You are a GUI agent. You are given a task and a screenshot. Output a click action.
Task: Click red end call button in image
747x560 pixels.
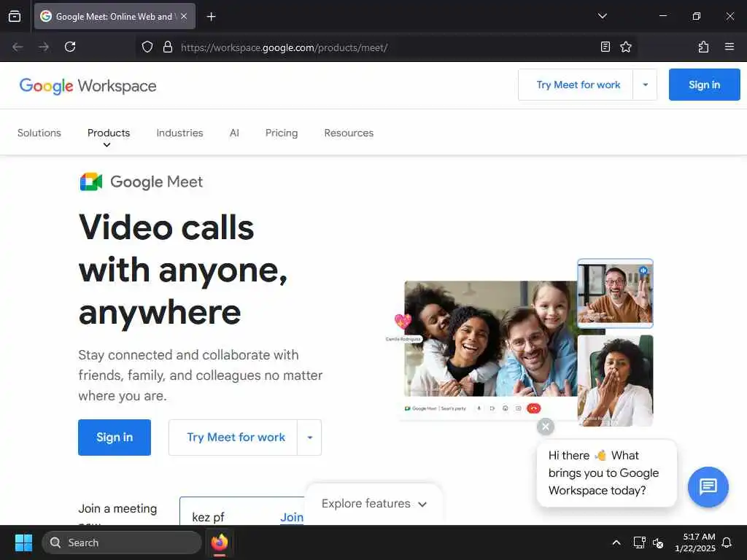533,408
